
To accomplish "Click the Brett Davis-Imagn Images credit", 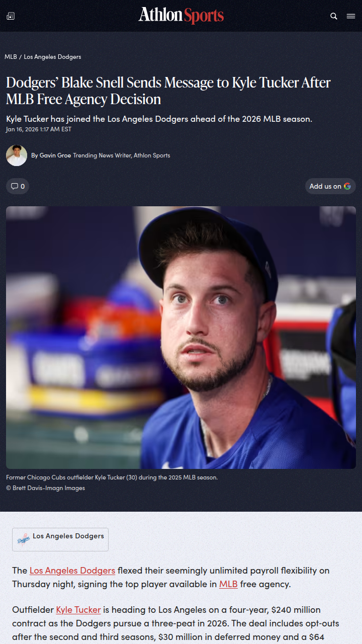I will coord(45,488).
